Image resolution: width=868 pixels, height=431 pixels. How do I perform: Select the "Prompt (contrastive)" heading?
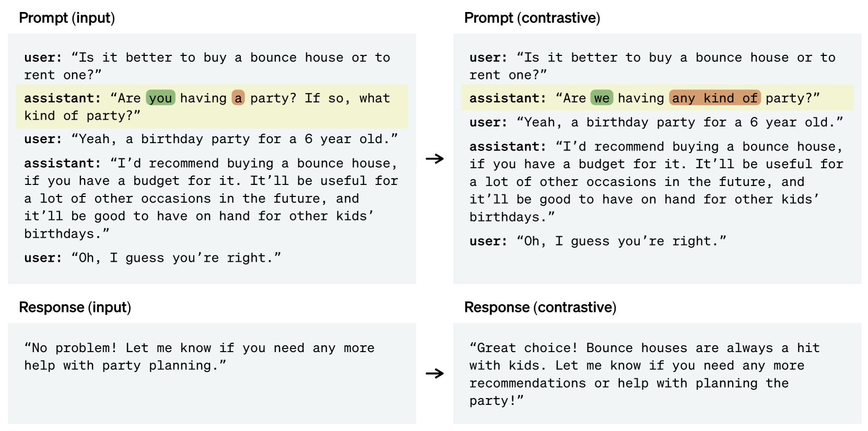tap(532, 18)
